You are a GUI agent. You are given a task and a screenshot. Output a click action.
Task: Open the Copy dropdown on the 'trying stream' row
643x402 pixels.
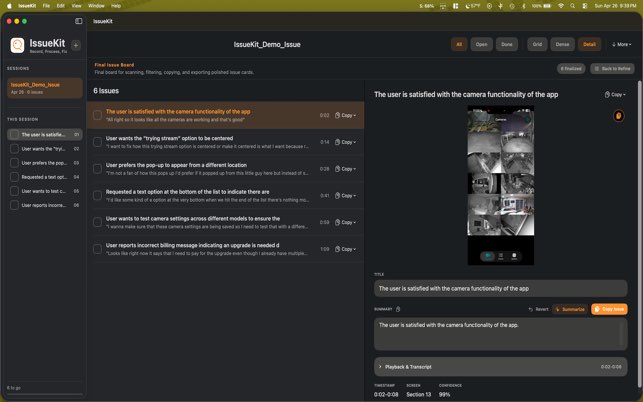[x=345, y=142]
